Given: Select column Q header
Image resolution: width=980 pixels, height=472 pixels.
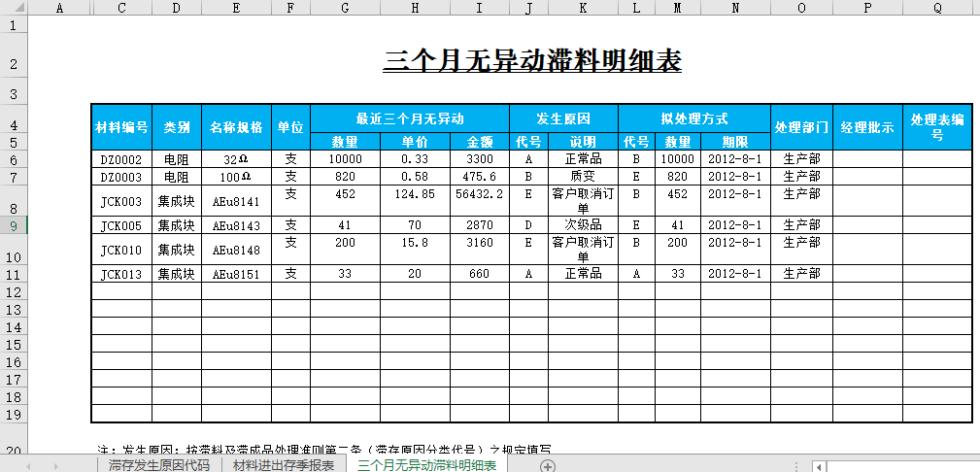Looking at the screenshot, I should click(937, 8).
